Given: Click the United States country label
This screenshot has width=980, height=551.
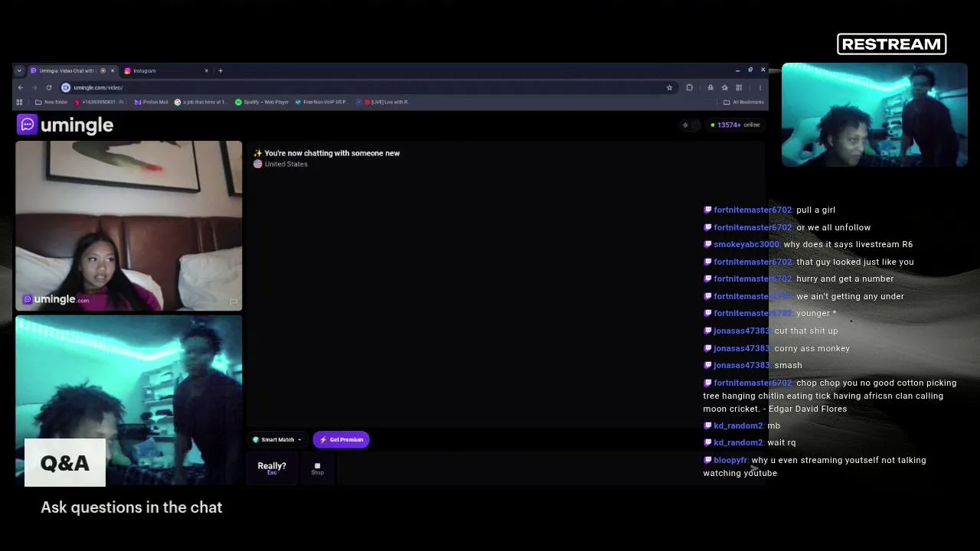Looking at the screenshot, I should 286,164.
